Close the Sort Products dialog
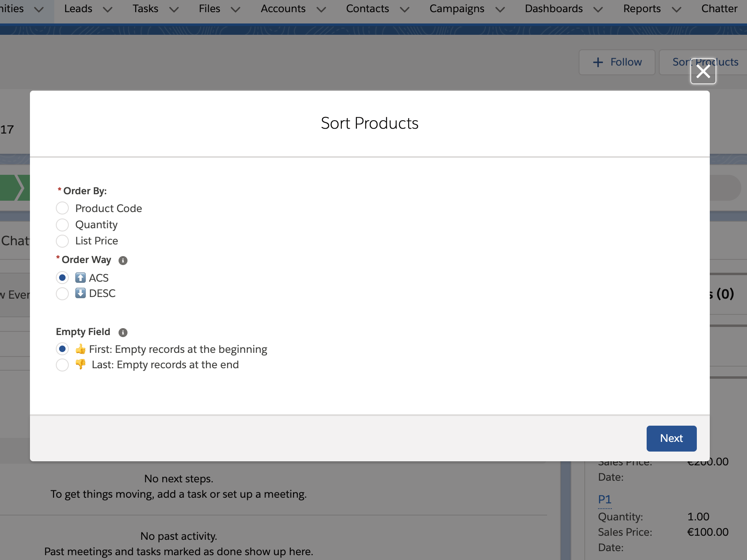Image resolution: width=747 pixels, height=560 pixels. click(703, 71)
